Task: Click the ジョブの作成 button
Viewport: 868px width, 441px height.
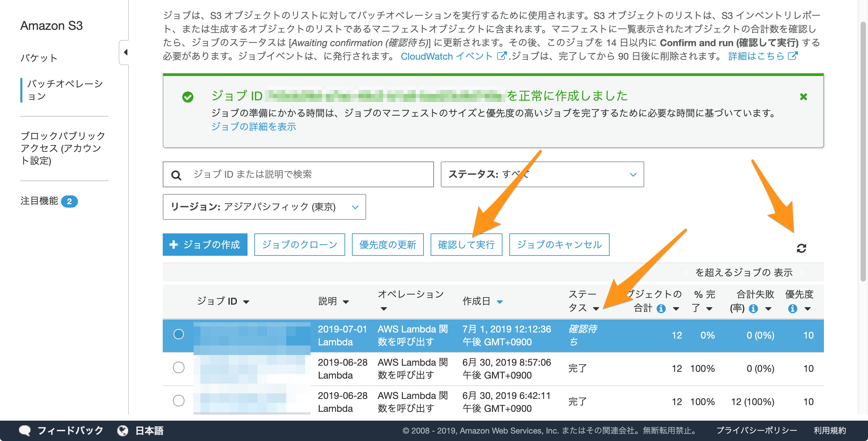Action: 205,245
